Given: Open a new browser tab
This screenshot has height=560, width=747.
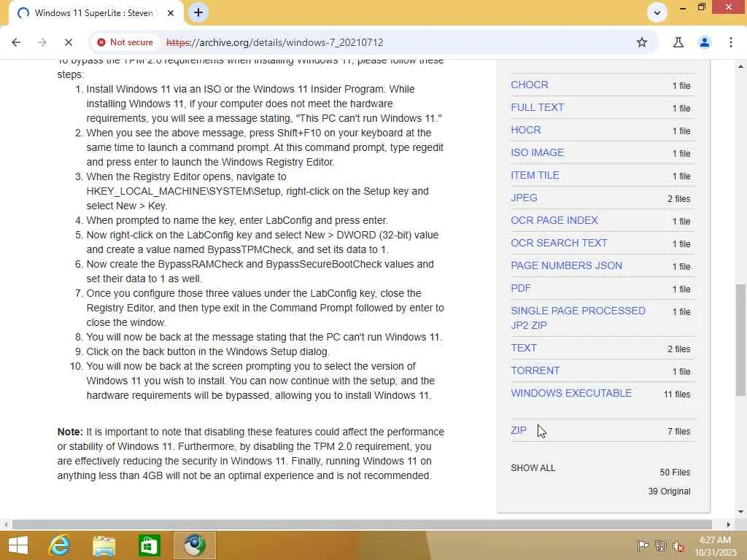Looking at the screenshot, I should click(x=198, y=12).
